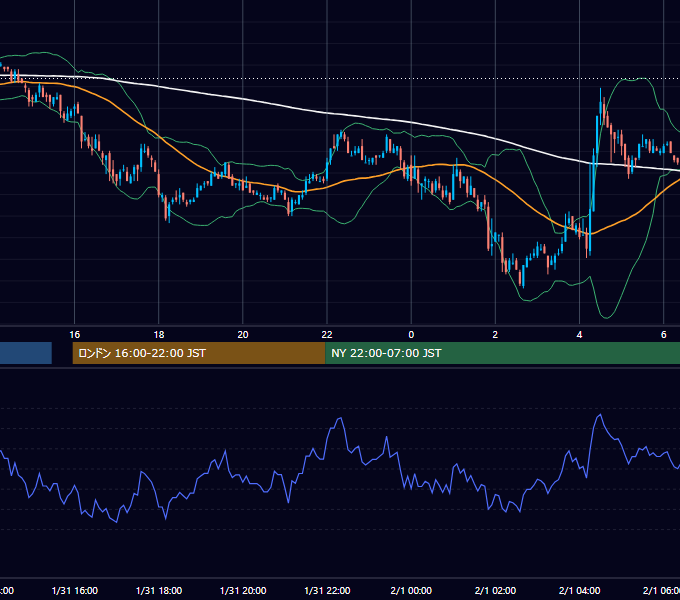Click the 18 hour label on chart axis

click(x=159, y=334)
